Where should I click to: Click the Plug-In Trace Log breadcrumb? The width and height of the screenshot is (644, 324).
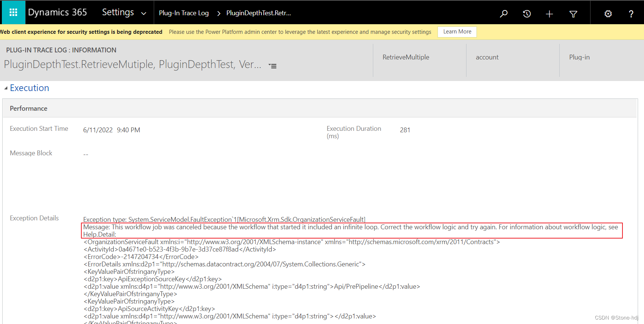pos(184,13)
